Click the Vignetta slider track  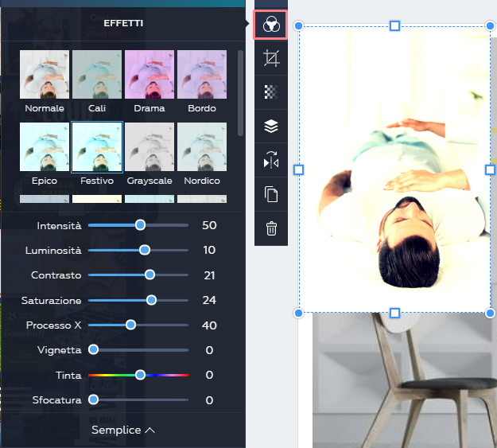(138, 350)
